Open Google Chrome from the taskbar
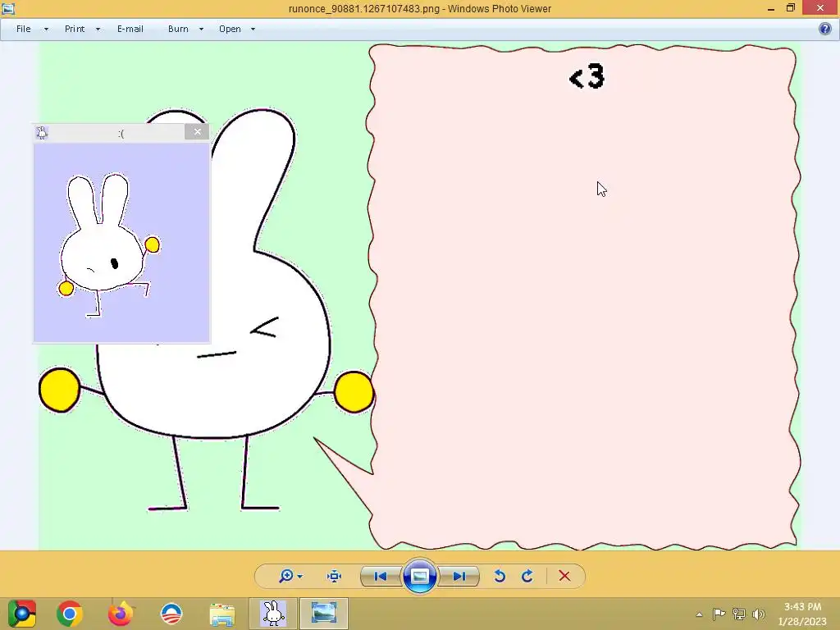840x630 pixels. 70,614
